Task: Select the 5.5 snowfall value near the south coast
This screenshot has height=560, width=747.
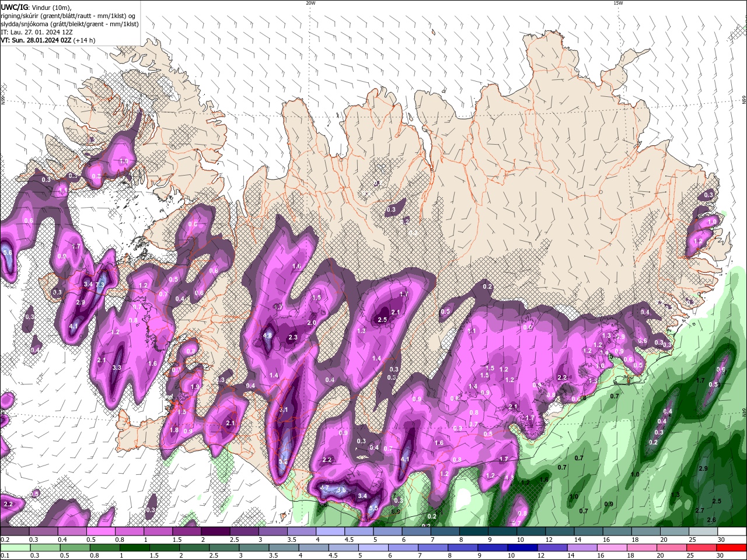Action: (x=374, y=508)
